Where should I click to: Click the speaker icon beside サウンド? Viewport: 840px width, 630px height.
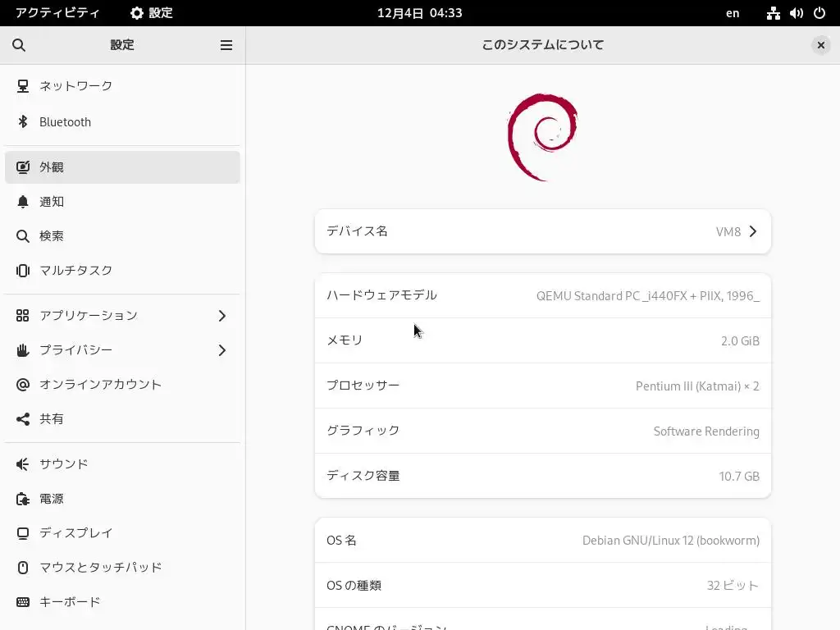[22, 464]
